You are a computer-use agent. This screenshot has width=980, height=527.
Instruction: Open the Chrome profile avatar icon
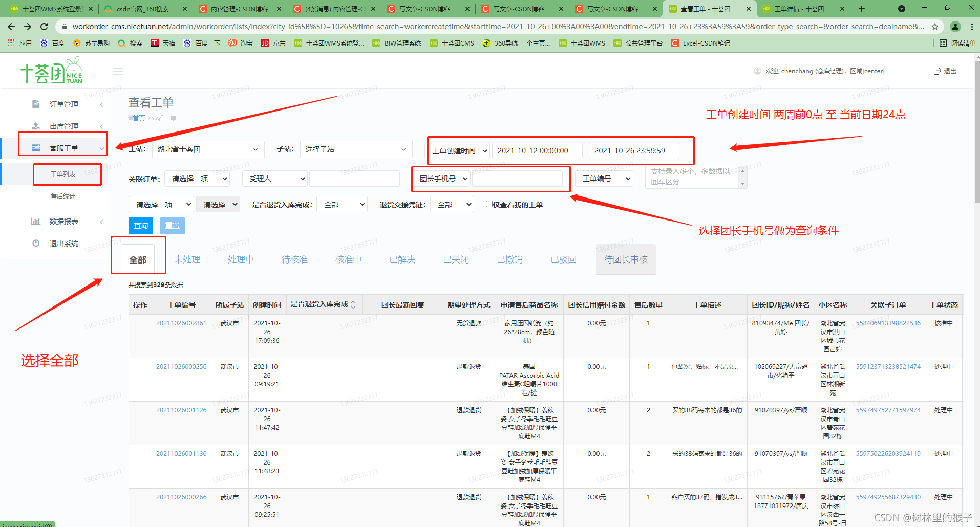(x=955, y=27)
